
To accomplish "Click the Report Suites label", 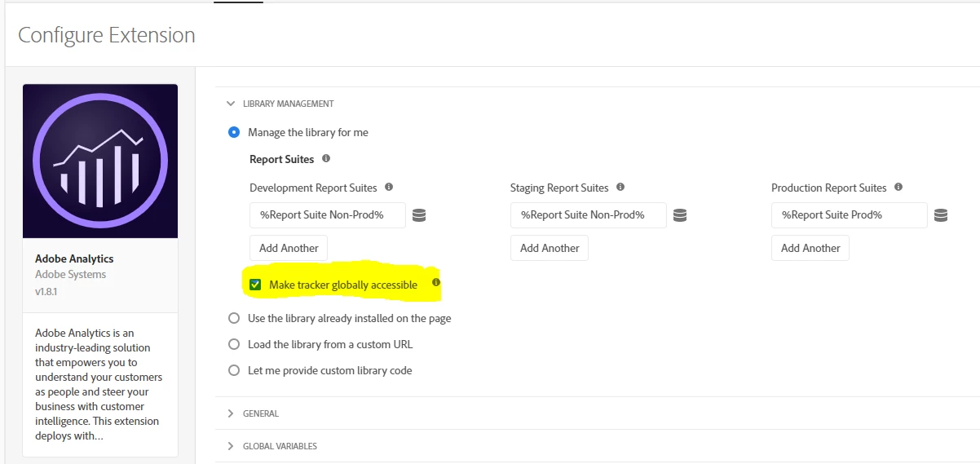I will point(281,159).
